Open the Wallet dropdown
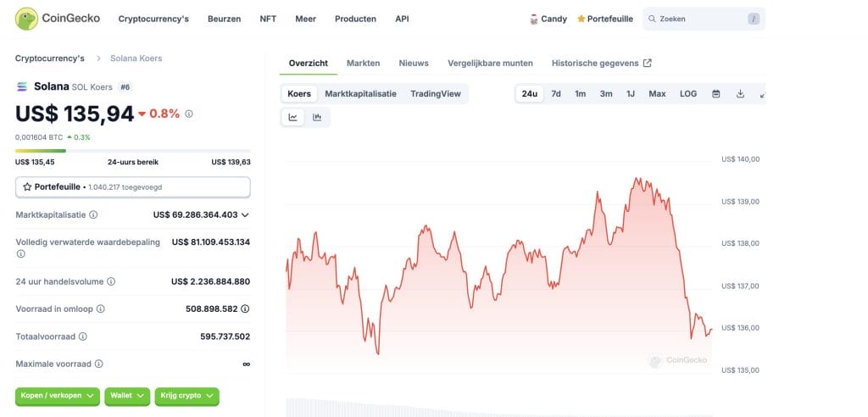 point(127,396)
